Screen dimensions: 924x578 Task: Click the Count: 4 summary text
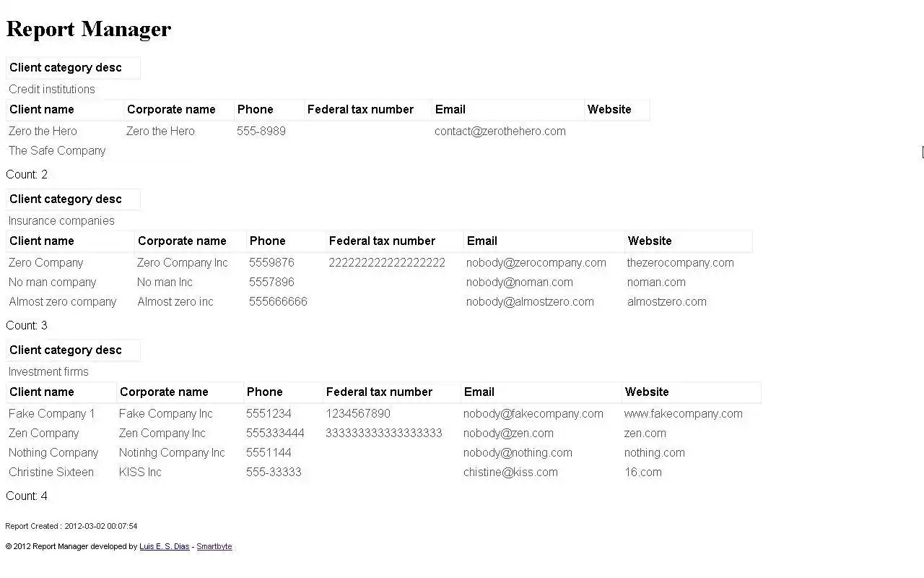pyautogui.click(x=27, y=496)
